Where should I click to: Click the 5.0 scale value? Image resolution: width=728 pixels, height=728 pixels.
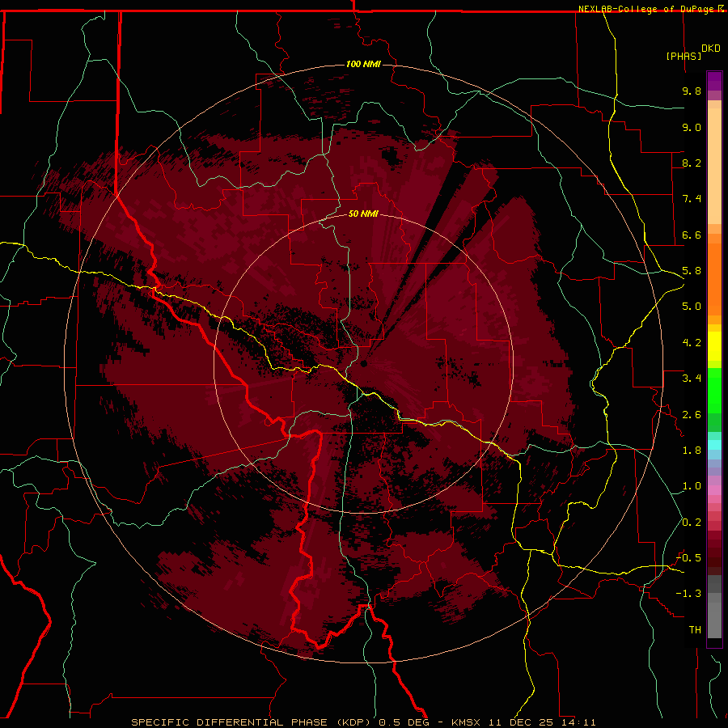click(692, 307)
